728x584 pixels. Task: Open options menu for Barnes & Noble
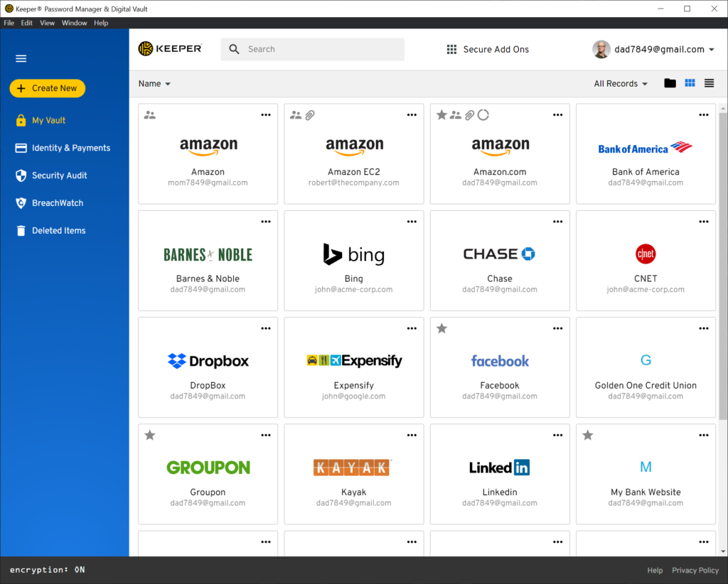[266, 222]
